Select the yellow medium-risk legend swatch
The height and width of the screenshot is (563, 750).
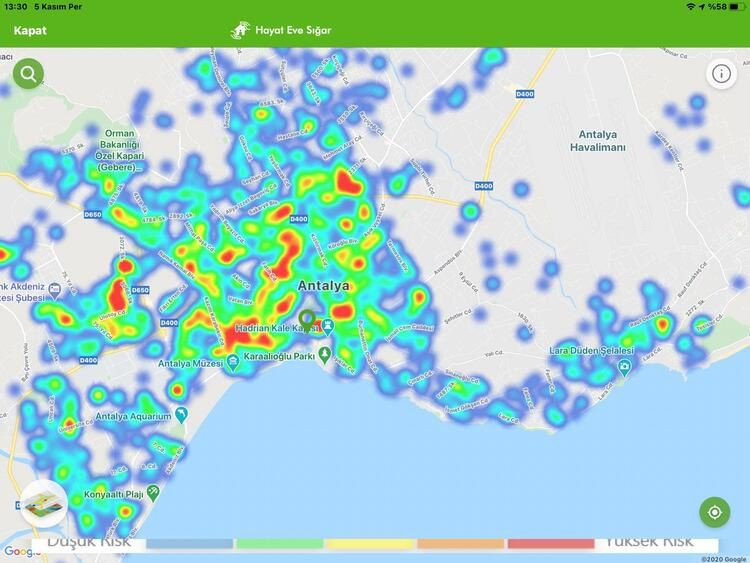[370, 544]
